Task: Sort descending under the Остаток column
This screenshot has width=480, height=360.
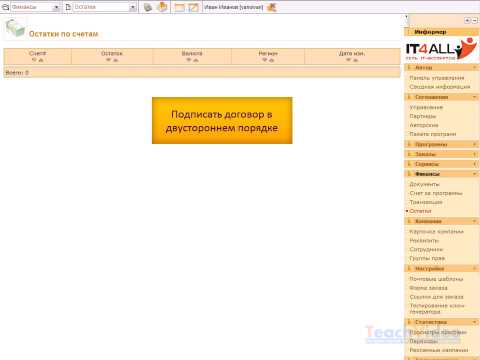Action: click(x=108, y=60)
